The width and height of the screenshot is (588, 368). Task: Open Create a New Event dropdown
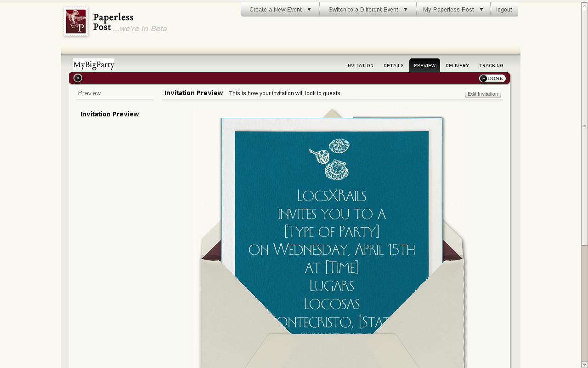280,10
